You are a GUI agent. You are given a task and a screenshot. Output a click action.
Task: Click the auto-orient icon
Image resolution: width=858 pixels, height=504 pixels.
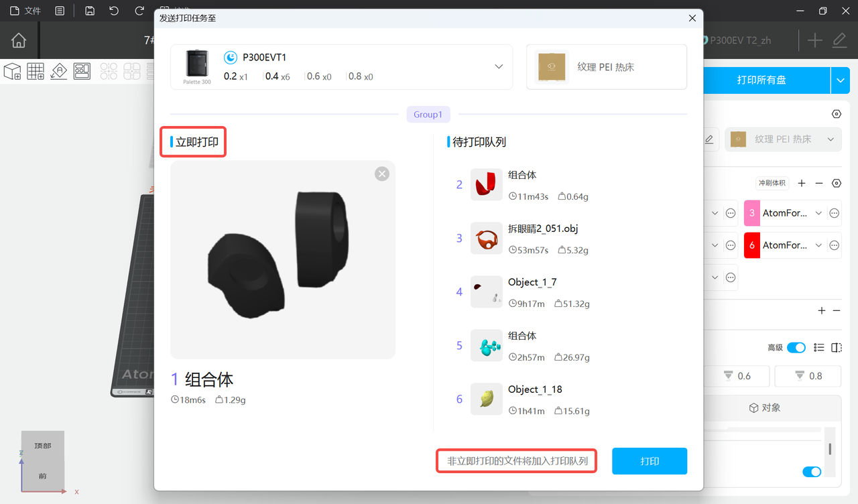coord(59,71)
